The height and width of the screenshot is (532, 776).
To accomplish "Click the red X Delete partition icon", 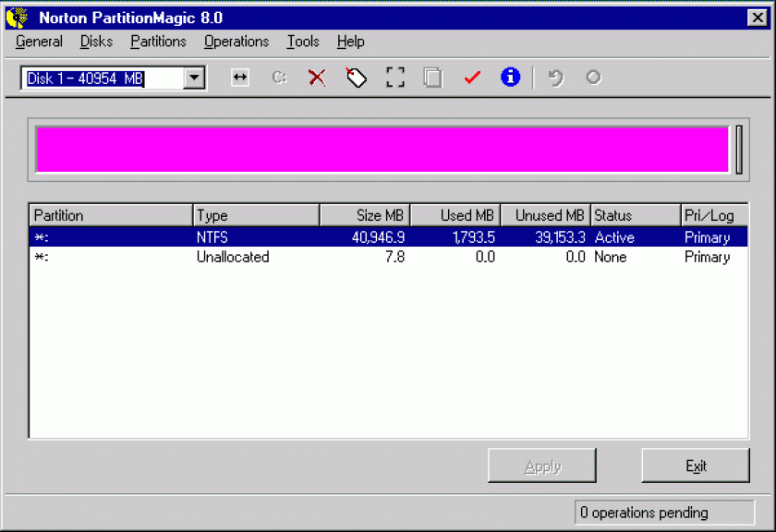I will point(317,78).
